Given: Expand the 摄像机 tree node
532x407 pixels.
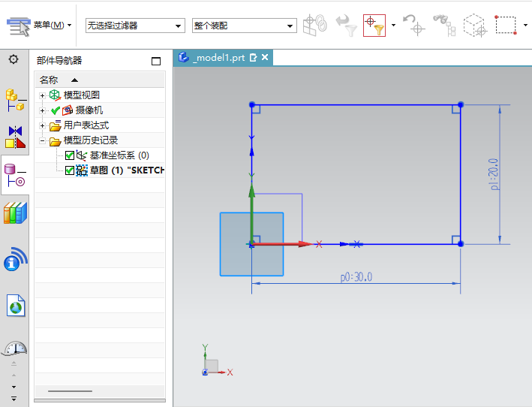Looking at the screenshot, I should [43, 110].
